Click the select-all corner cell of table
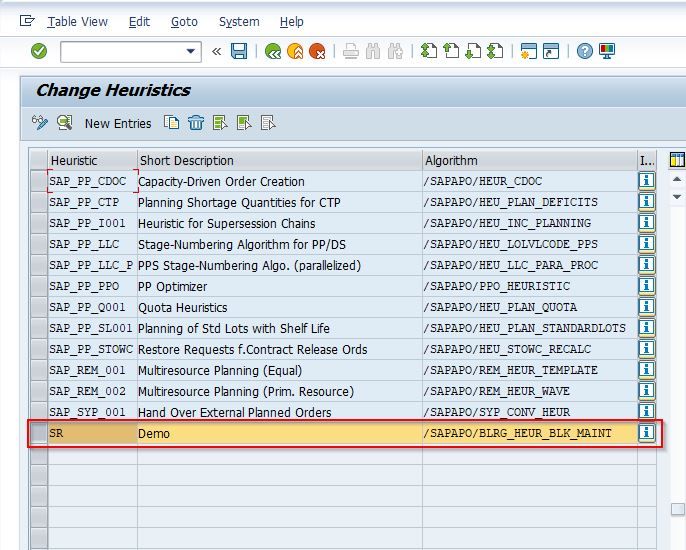The image size is (686, 550). pos(38,160)
